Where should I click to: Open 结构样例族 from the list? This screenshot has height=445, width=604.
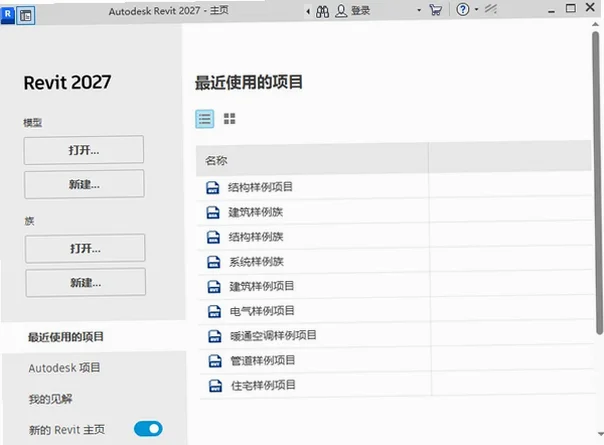pos(256,237)
